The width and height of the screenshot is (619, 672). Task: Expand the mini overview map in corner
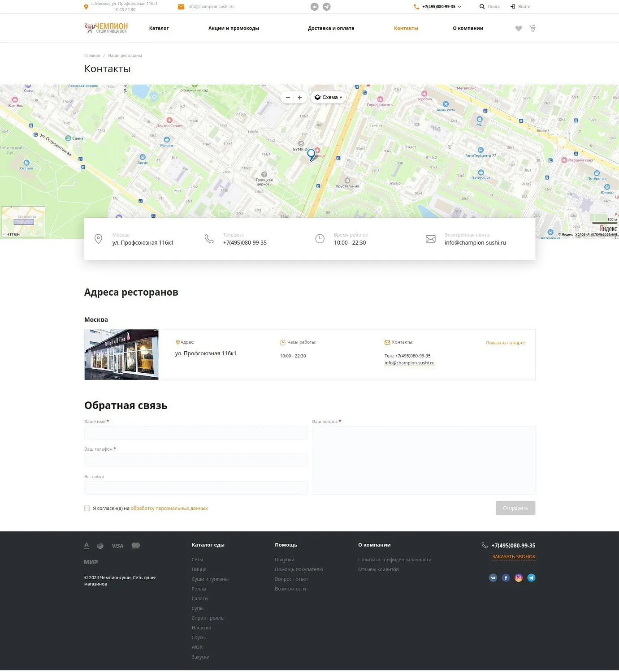tap(5, 234)
